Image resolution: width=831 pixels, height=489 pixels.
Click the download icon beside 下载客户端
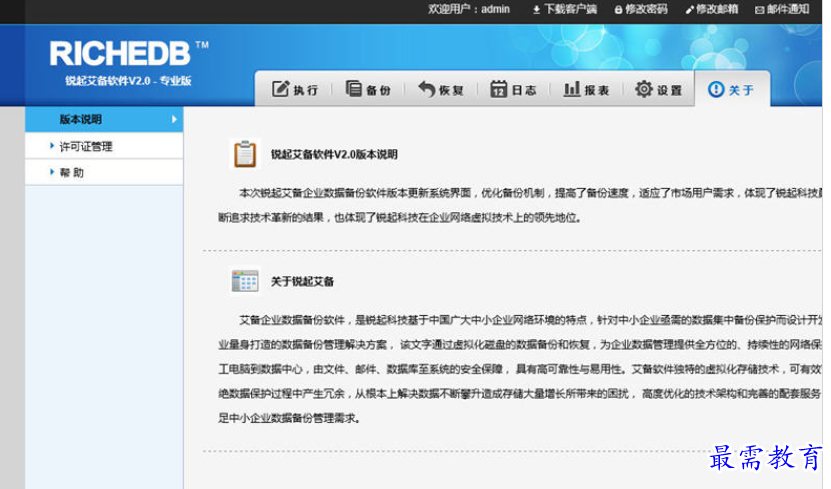536,10
